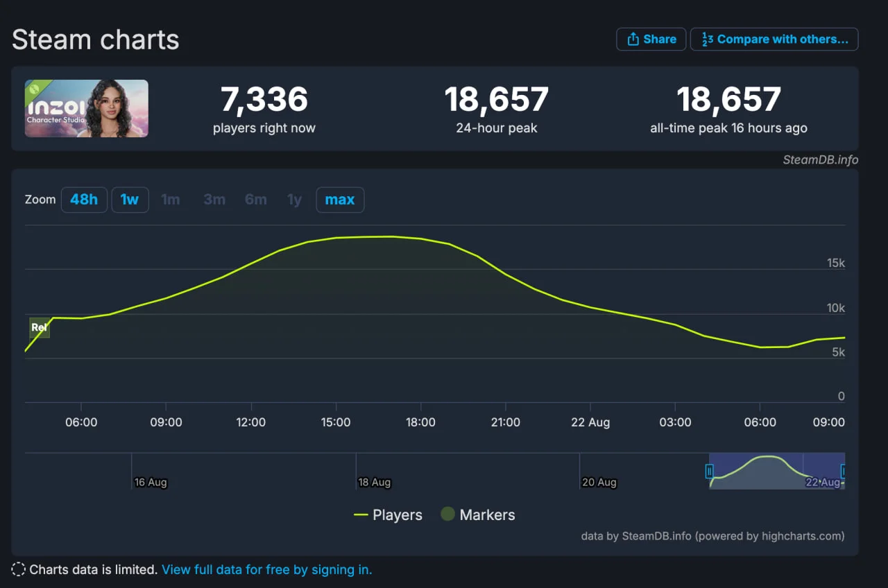Screen dimensions: 888x588
Task: Open Compare with others option
Action: 774,39
